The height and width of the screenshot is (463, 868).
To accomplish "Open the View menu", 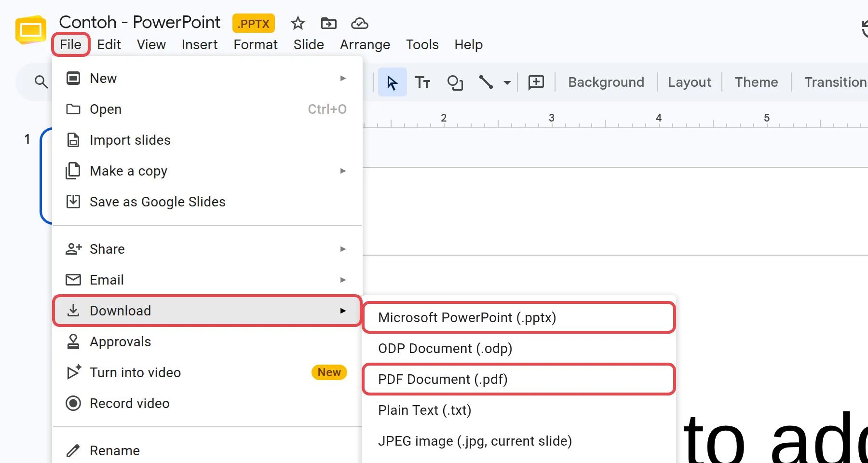I will click(x=151, y=44).
